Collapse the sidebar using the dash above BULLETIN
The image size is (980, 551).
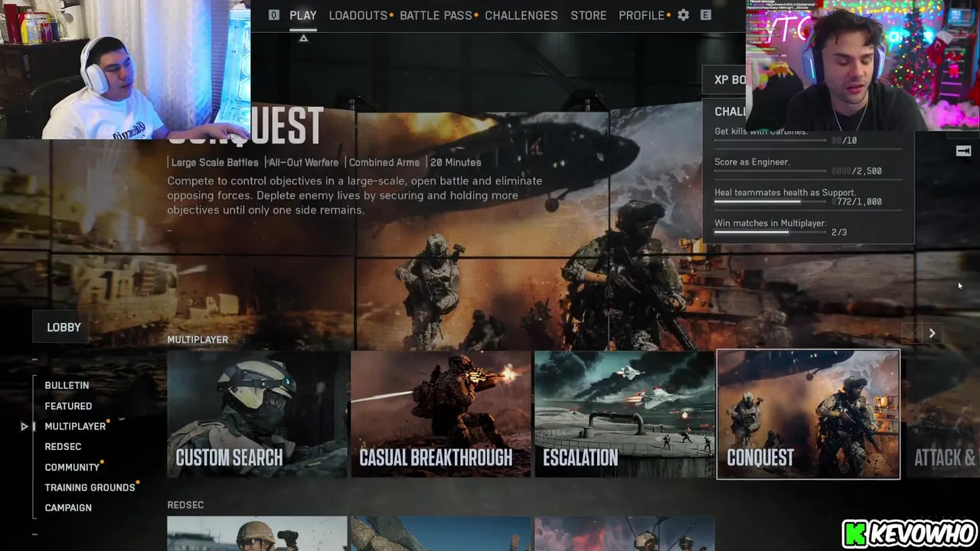point(34,360)
